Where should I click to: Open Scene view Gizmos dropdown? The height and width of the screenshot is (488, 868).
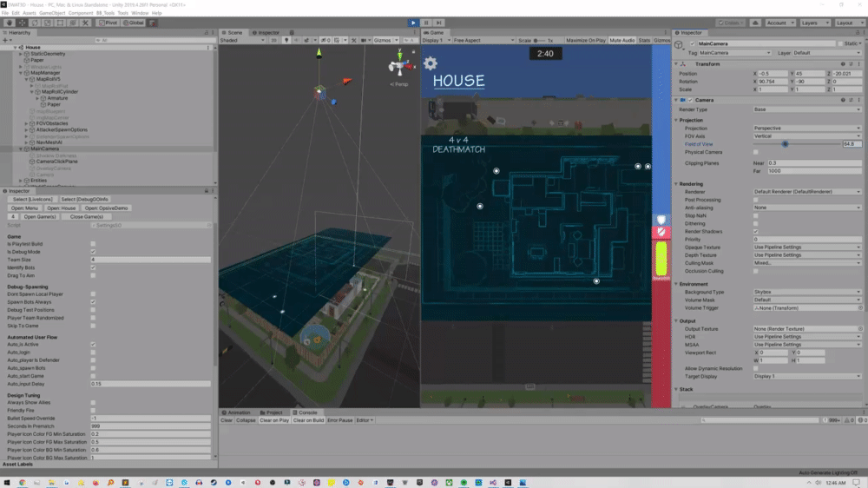coord(386,41)
